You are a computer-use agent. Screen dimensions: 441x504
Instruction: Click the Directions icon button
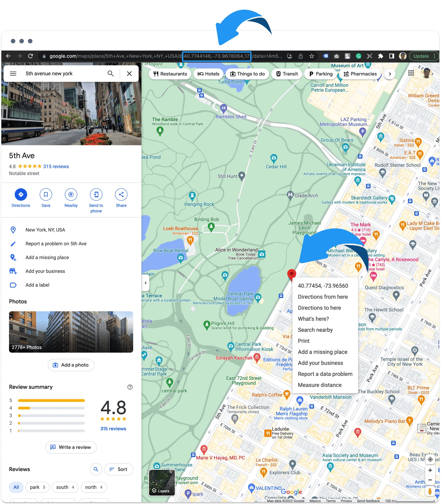click(x=21, y=195)
